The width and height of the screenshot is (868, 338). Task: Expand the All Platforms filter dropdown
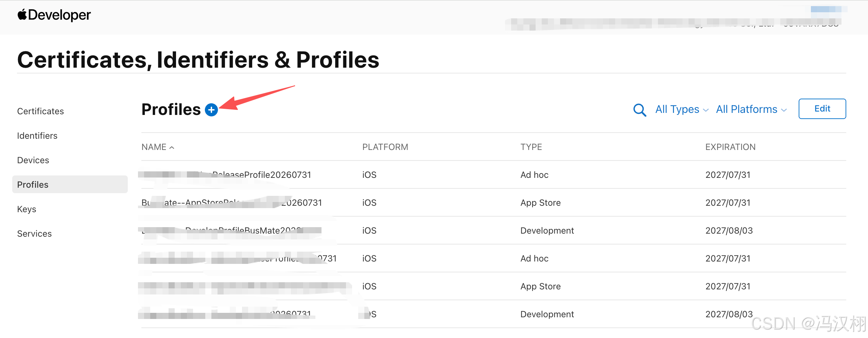click(x=751, y=109)
